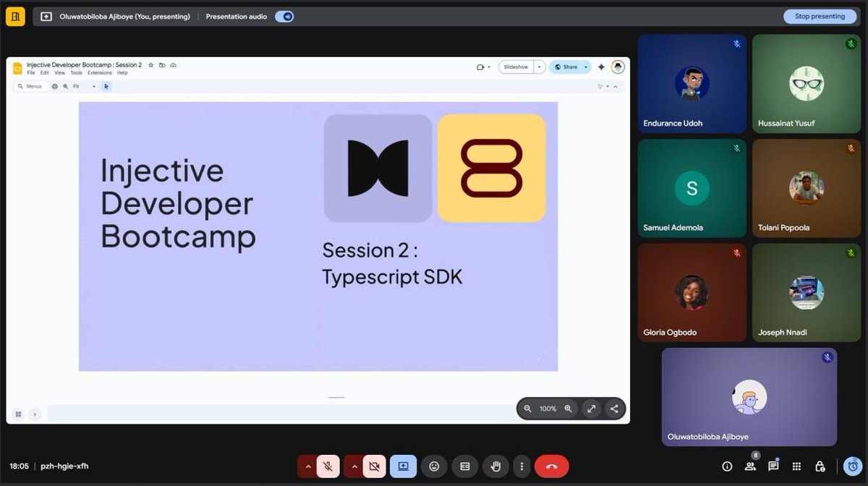868x486 pixels.
Task: Click the Injective Developer Bootcamp document title
Action: [85, 65]
